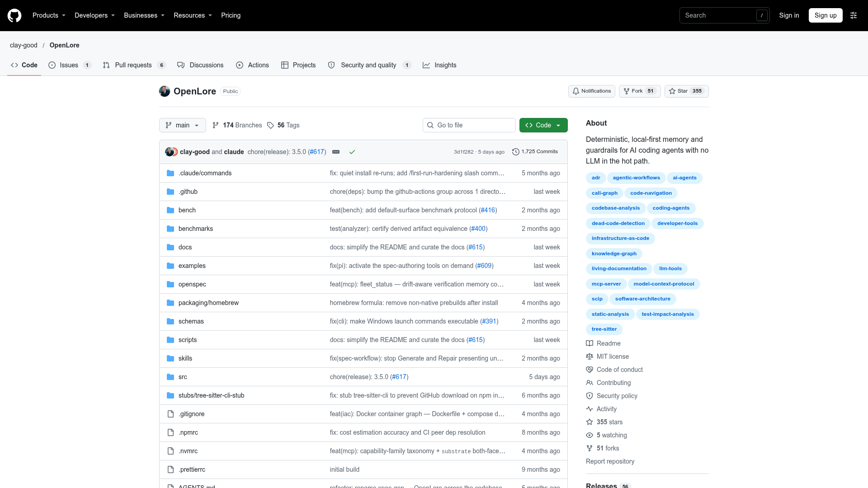This screenshot has height=488, width=868.
Task: Click the GitHub Octocat logo
Action: [x=14, y=15]
